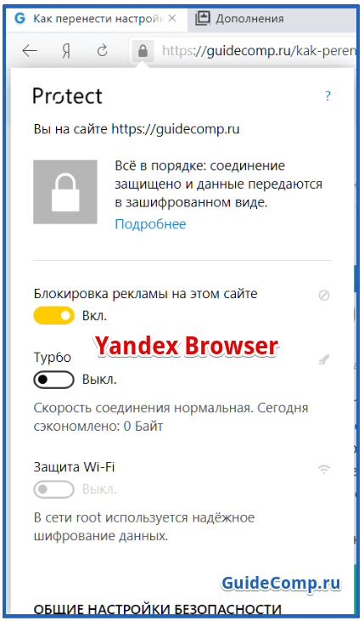Go back with the left arrow
364x621 pixels.
coord(30,51)
